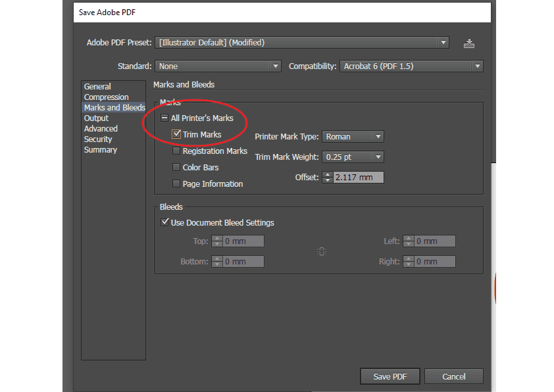Click the Left bleed stepper
This screenshot has height=392, width=554.
pos(409,241)
